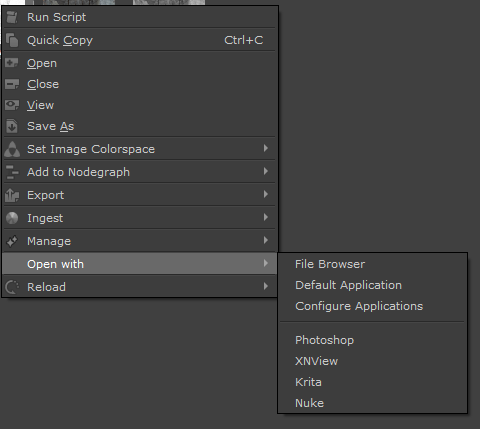Image resolution: width=480 pixels, height=429 pixels.
Task: Click the Close image icon
Action: pyautogui.click(x=12, y=84)
